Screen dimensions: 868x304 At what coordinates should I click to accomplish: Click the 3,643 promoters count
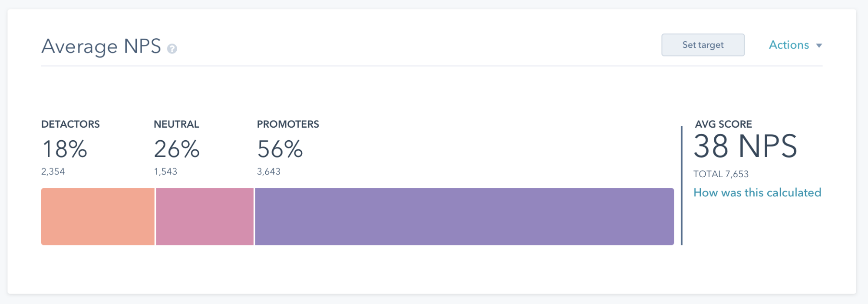point(269,172)
